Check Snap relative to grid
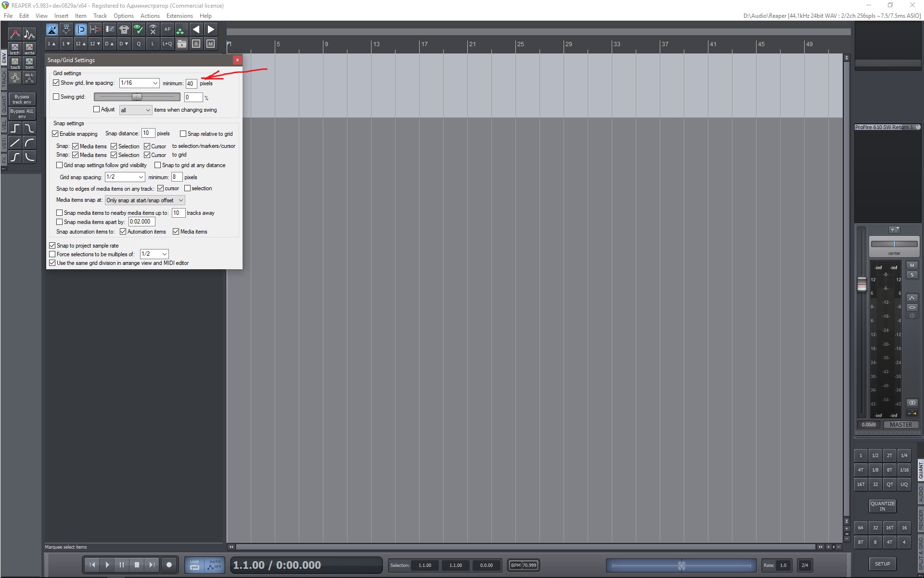This screenshot has width=924, height=578. 183,134
